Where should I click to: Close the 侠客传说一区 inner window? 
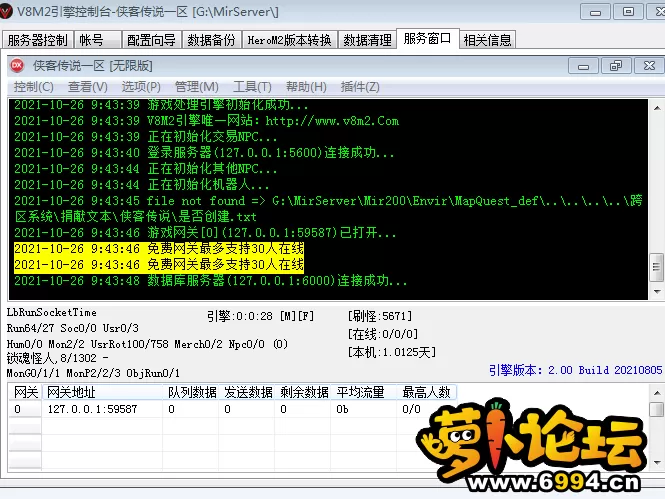(x=649, y=66)
